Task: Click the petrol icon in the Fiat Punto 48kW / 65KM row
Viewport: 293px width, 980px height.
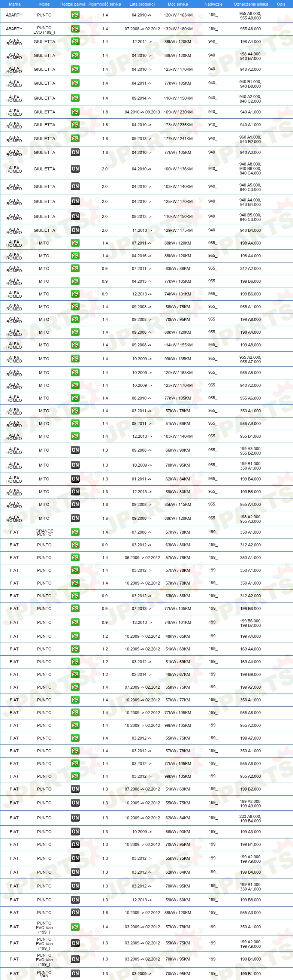Action: [75, 637]
